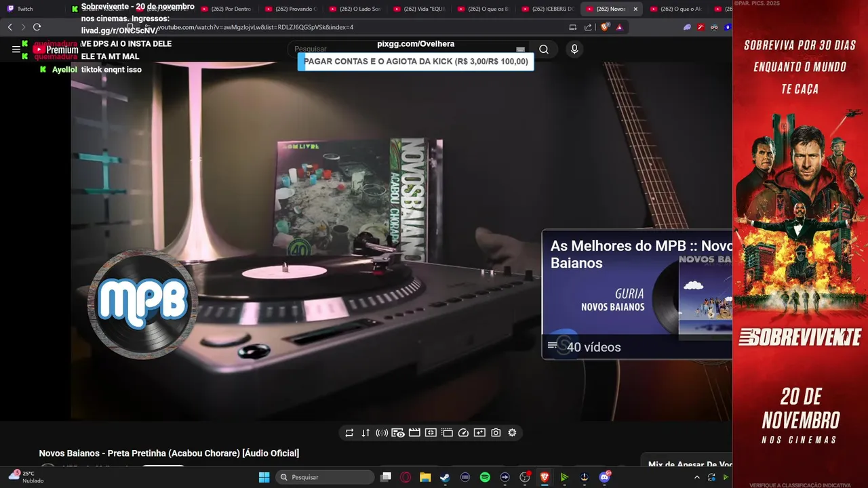Open the YouTube hamburger guide menu
The height and width of the screenshot is (488, 868).
[x=16, y=49]
